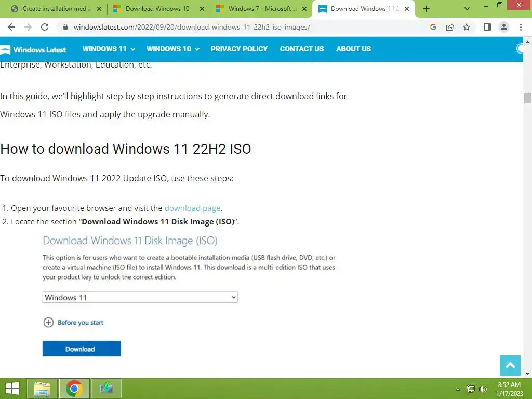The image size is (532, 399).
Task: Open the CONTACT US page
Action: 302,49
